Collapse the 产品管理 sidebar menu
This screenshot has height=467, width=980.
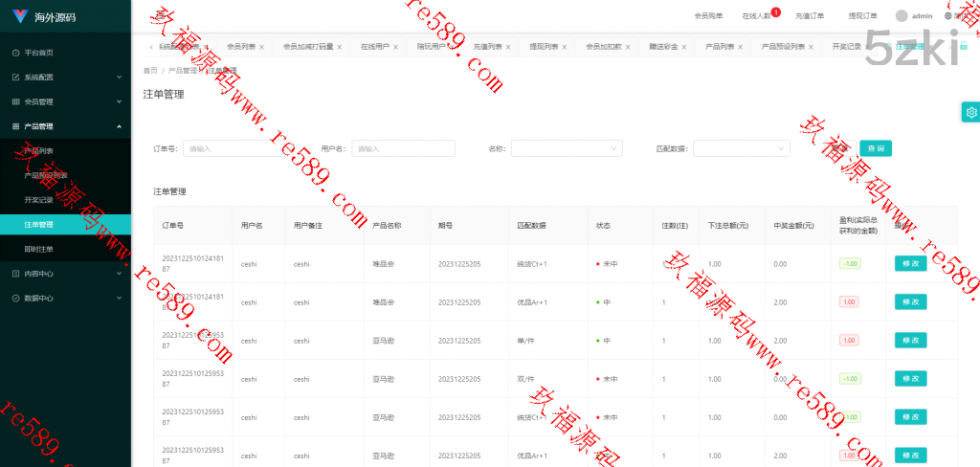point(65,126)
